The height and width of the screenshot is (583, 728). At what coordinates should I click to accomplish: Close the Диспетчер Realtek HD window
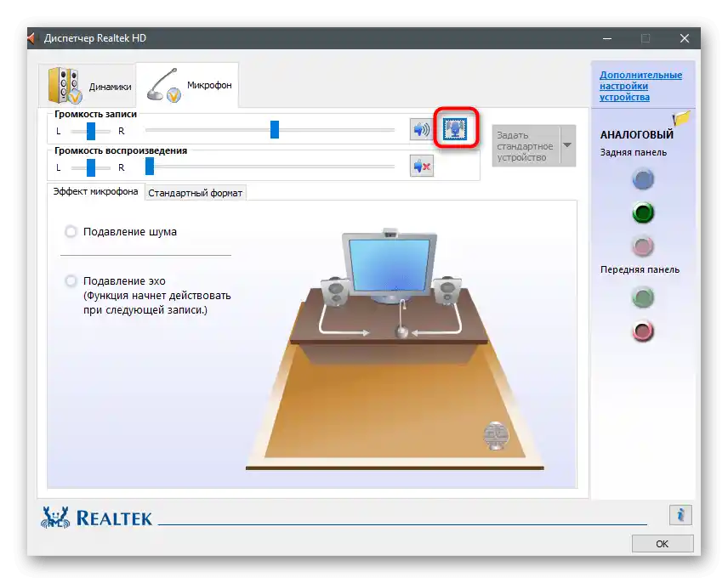click(x=685, y=38)
